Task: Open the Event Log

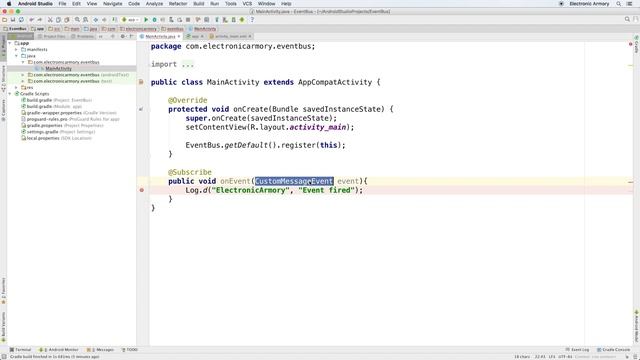Action: [577, 350]
